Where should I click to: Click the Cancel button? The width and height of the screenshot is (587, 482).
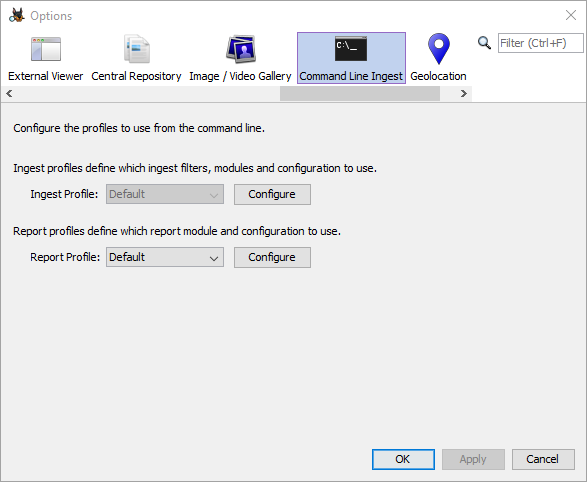(543, 459)
